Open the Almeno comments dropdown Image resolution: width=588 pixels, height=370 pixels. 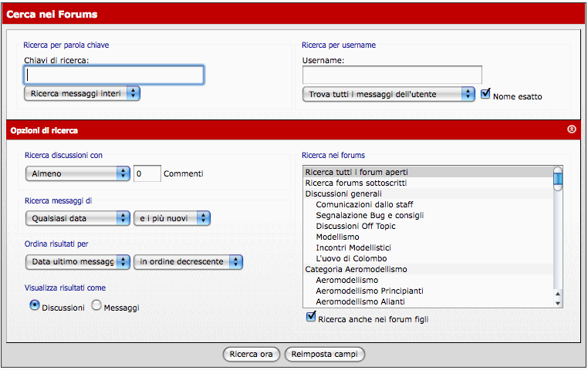point(77,174)
